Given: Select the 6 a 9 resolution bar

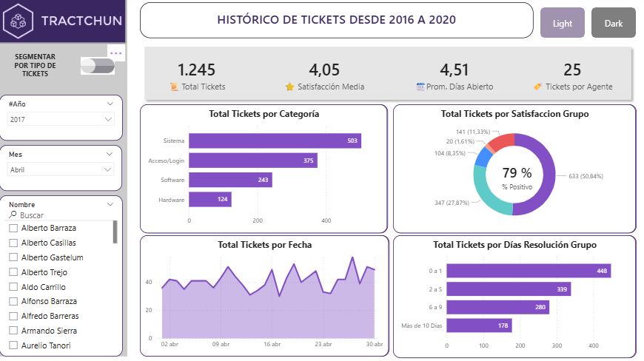Looking at the screenshot, I should (497, 307).
